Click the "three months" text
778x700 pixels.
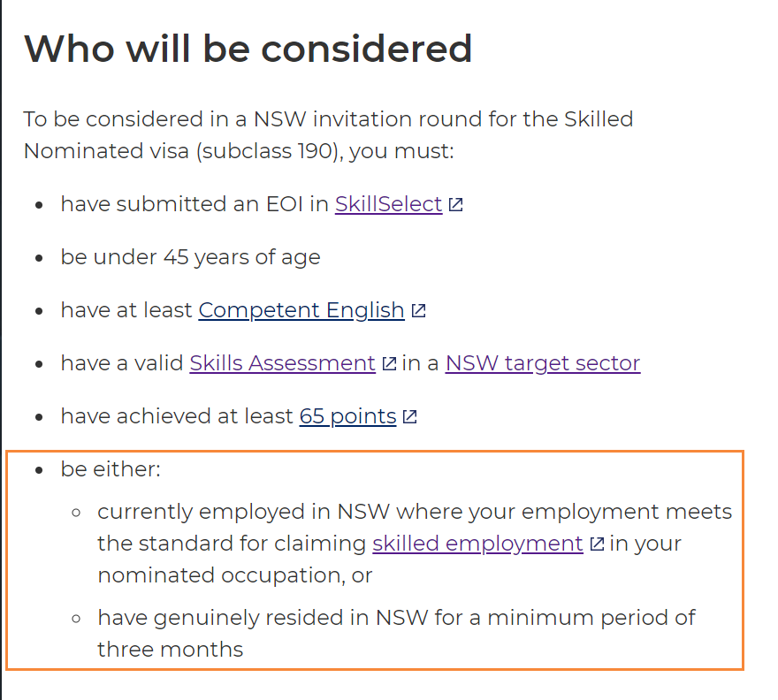(x=170, y=650)
